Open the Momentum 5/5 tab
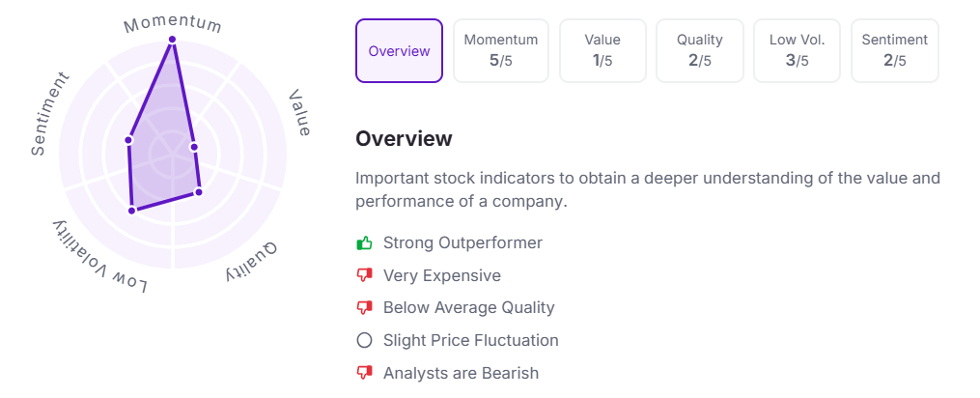The height and width of the screenshot is (398, 980). coord(501,50)
